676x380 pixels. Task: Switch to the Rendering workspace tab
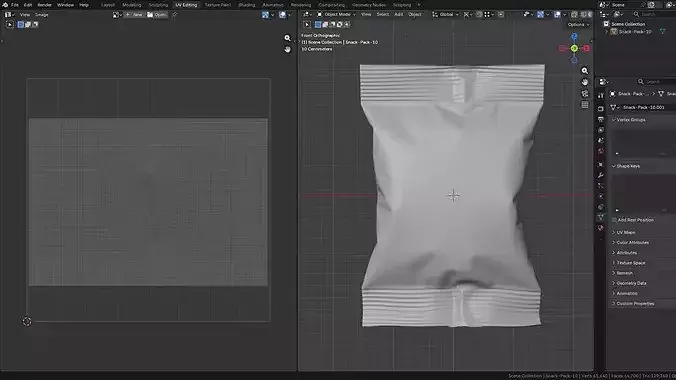tap(301, 5)
